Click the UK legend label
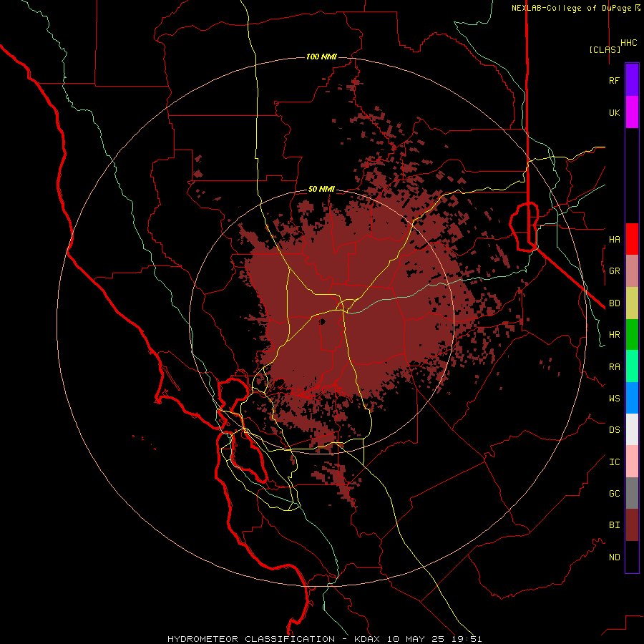 click(x=614, y=112)
